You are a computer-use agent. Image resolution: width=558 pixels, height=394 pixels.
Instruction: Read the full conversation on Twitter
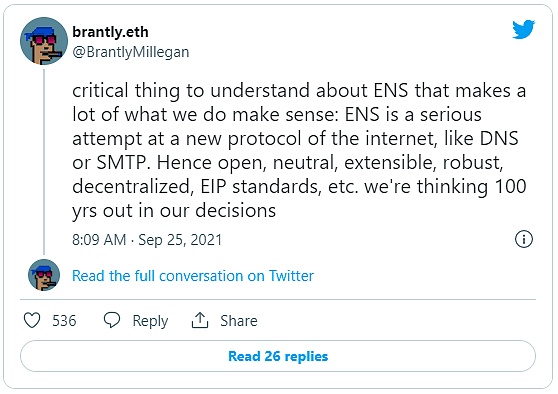click(193, 276)
